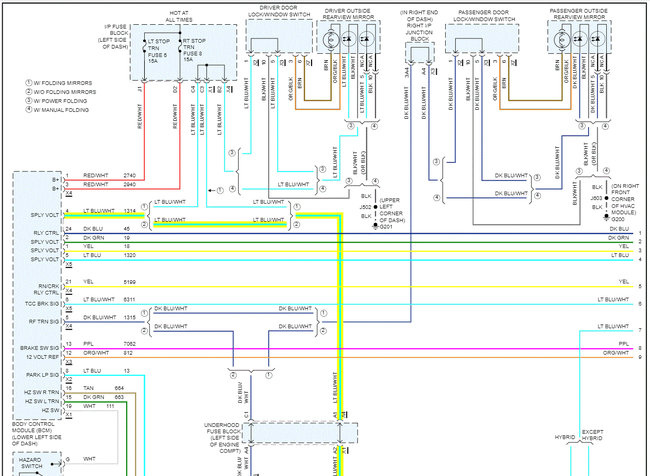
Task: Click the 12 VOLT REF pin label
Action: click(43, 357)
